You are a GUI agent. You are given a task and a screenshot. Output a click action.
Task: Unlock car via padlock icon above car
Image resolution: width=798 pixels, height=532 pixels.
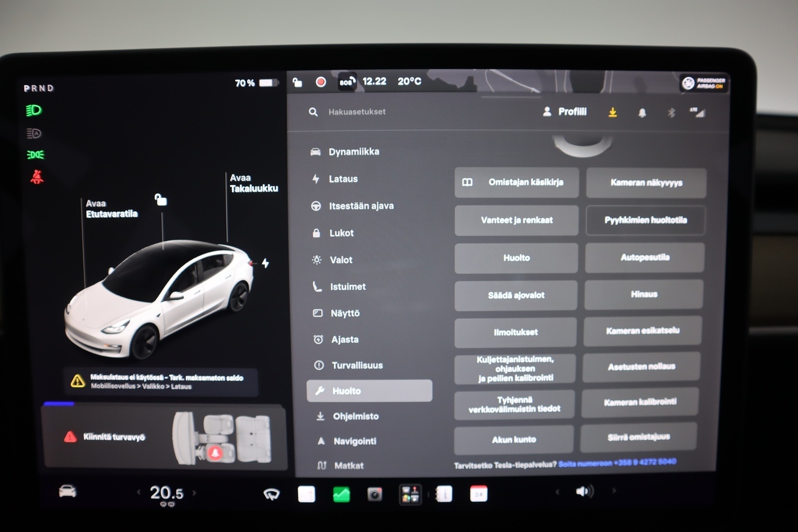click(x=161, y=199)
